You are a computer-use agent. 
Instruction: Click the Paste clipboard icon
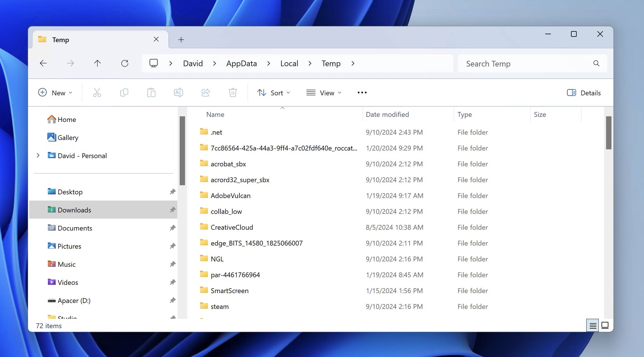(x=151, y=93)
